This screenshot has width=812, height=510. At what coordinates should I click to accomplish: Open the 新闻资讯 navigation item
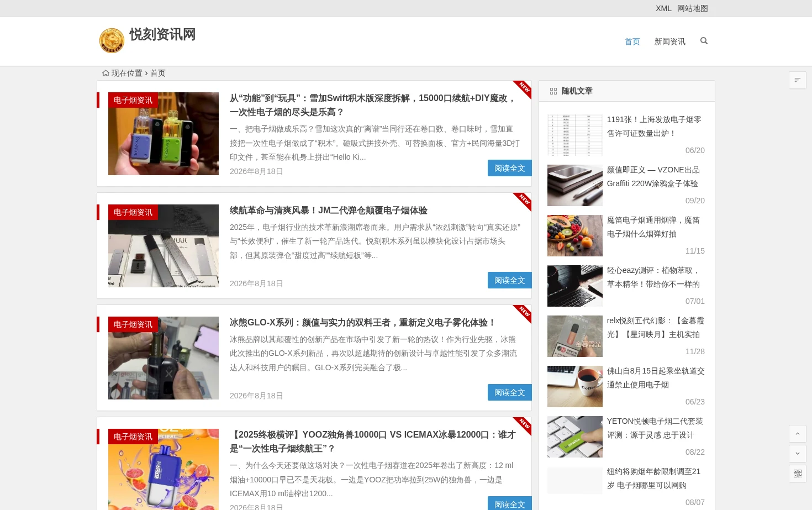670,41
